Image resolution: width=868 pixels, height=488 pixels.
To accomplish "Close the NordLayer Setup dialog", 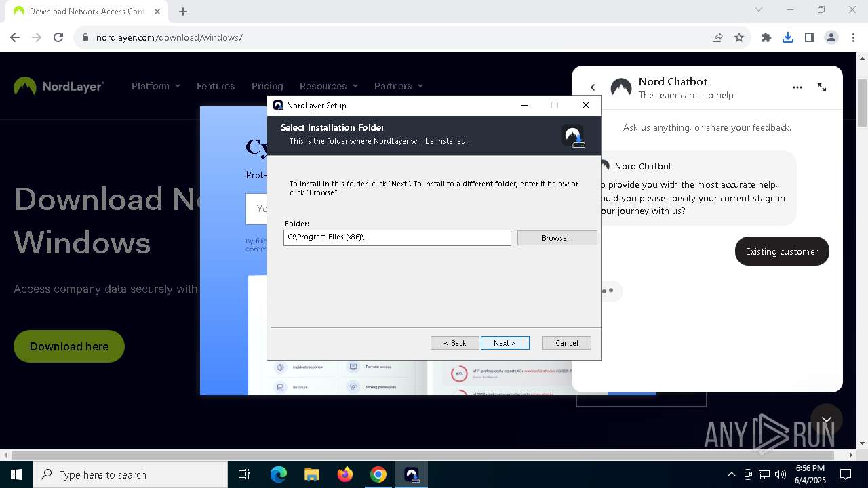I will coord(586,105).
